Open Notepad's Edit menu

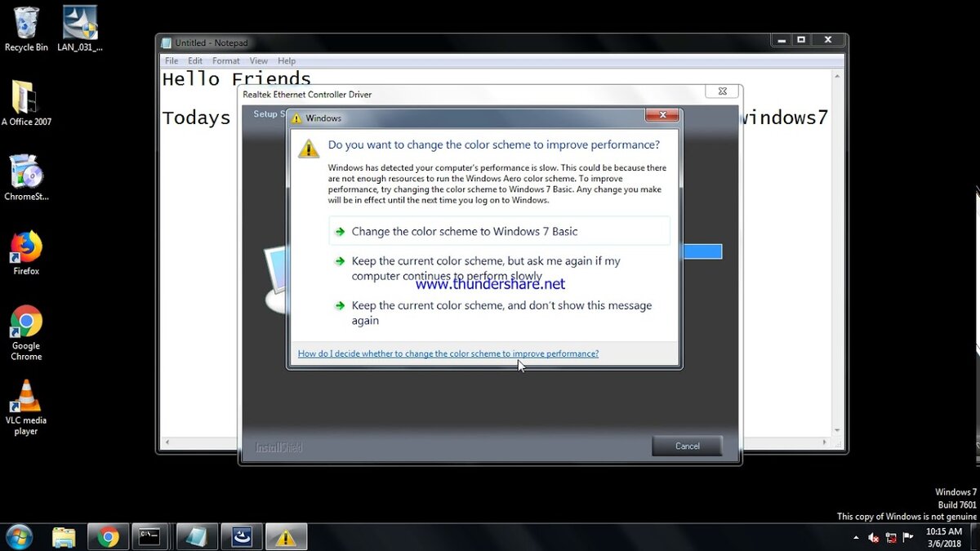(195, 61)
